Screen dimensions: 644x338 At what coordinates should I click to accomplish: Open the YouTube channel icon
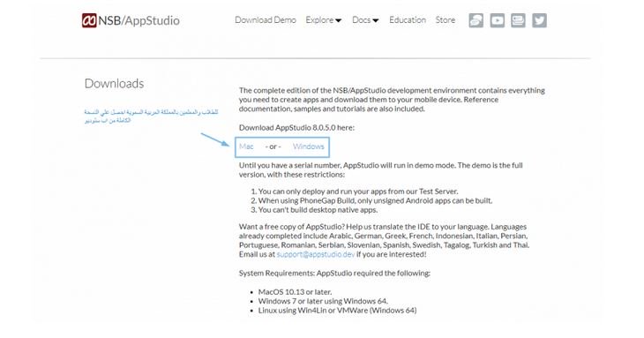point(497,20)
